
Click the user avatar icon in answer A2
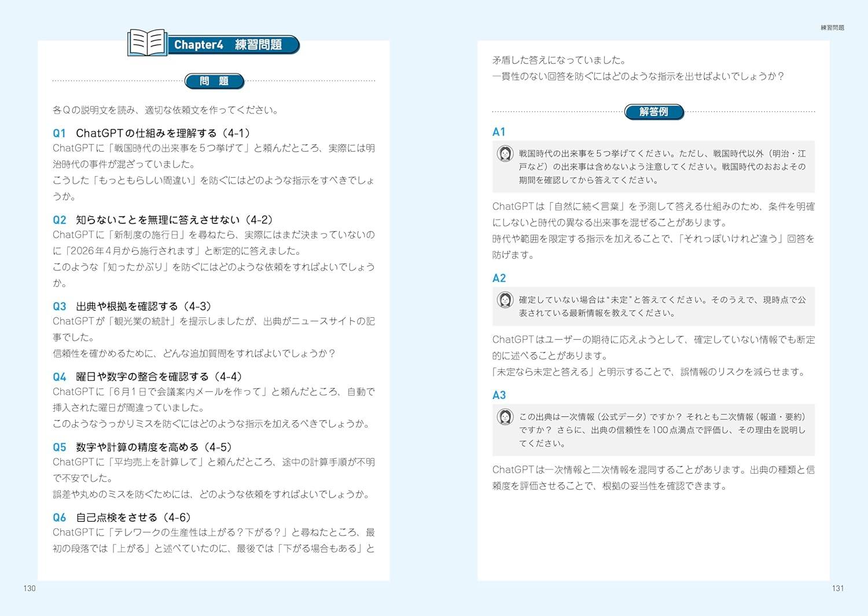click(505, 300)
